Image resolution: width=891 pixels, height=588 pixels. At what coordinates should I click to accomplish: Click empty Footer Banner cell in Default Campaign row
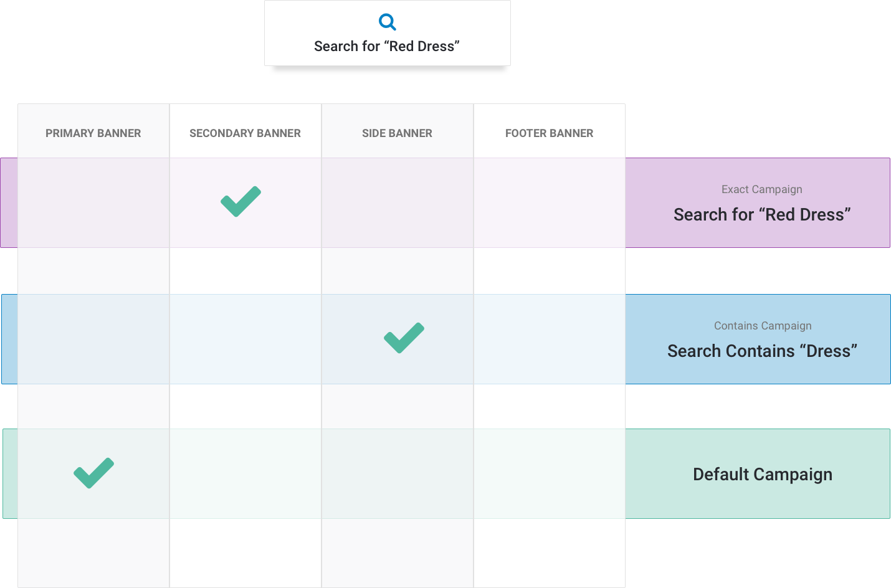point(549,474)
